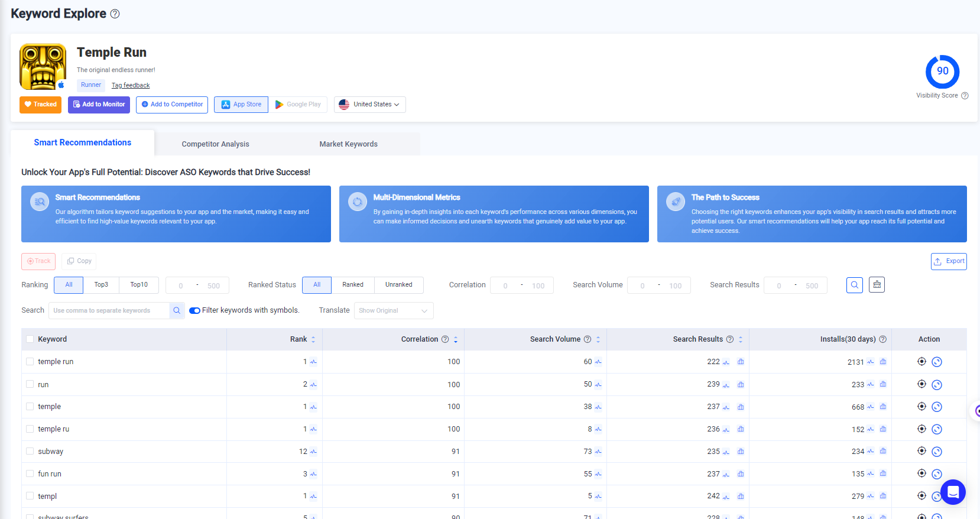The image size is (980, 519).
Task: Open Installs(30 days) help icon
Action: 883,339
